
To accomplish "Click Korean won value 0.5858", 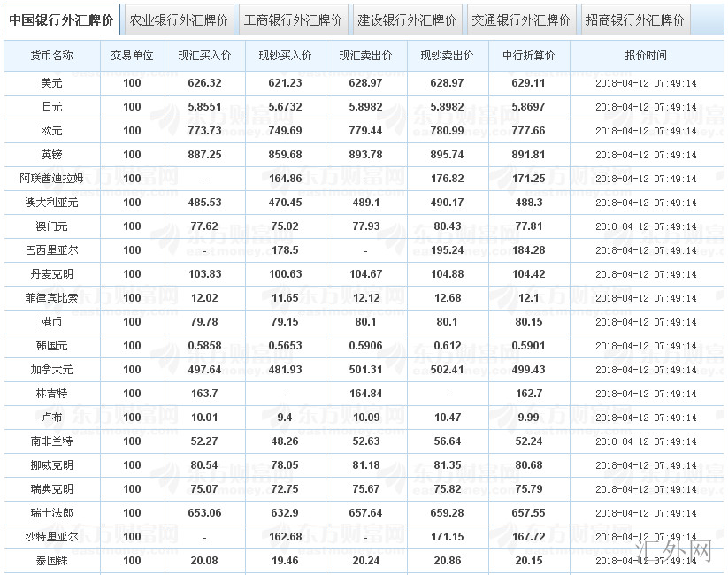I will tap(204, 346).
